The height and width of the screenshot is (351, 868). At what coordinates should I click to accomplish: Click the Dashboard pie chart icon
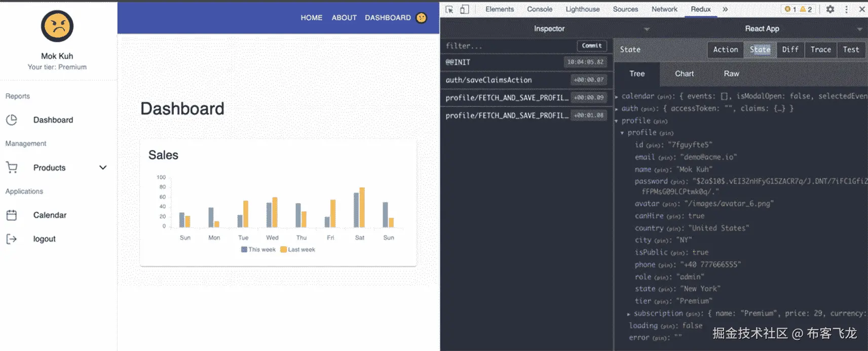pyautogui.click(x=12, y=120)
